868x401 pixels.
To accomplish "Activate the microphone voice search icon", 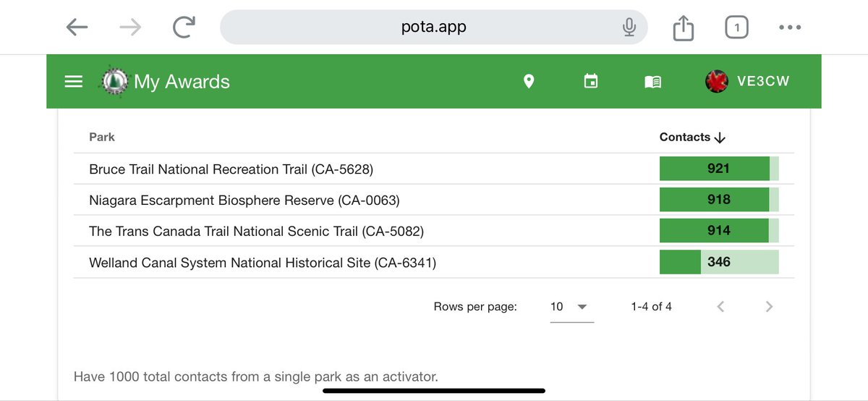I will [x=629, y=28].
